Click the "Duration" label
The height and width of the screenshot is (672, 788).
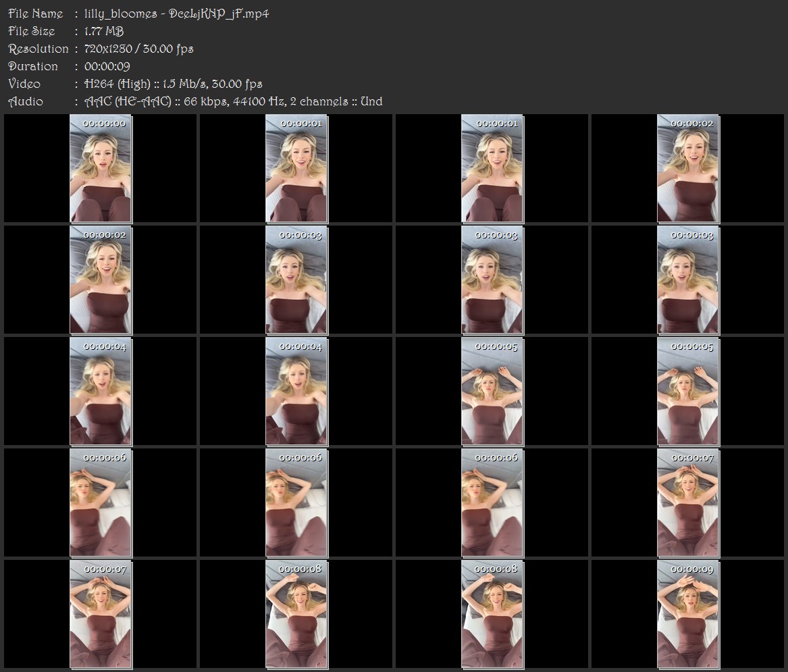point(33,66)
